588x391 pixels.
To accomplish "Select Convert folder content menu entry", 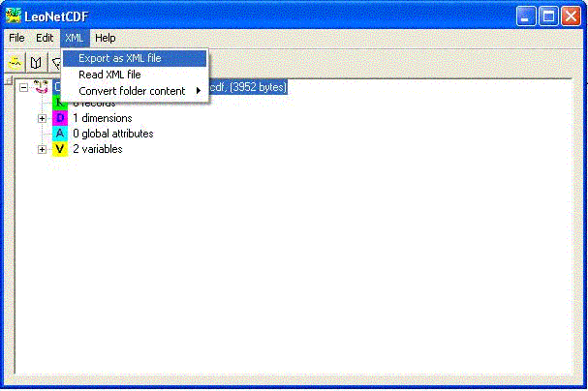I will (x=135, y=91).
